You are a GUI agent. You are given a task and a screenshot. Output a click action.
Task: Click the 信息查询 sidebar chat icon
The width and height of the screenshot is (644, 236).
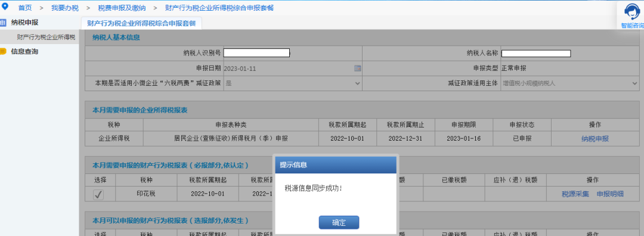4,52
